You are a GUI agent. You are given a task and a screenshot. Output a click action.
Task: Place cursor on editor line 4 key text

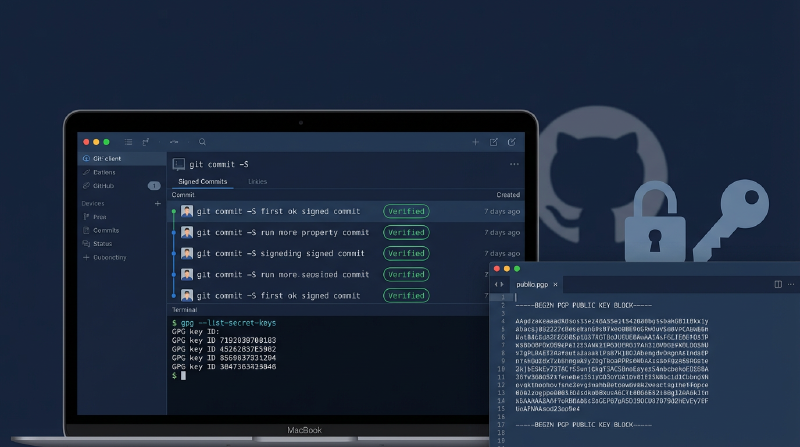click(612, 321)
